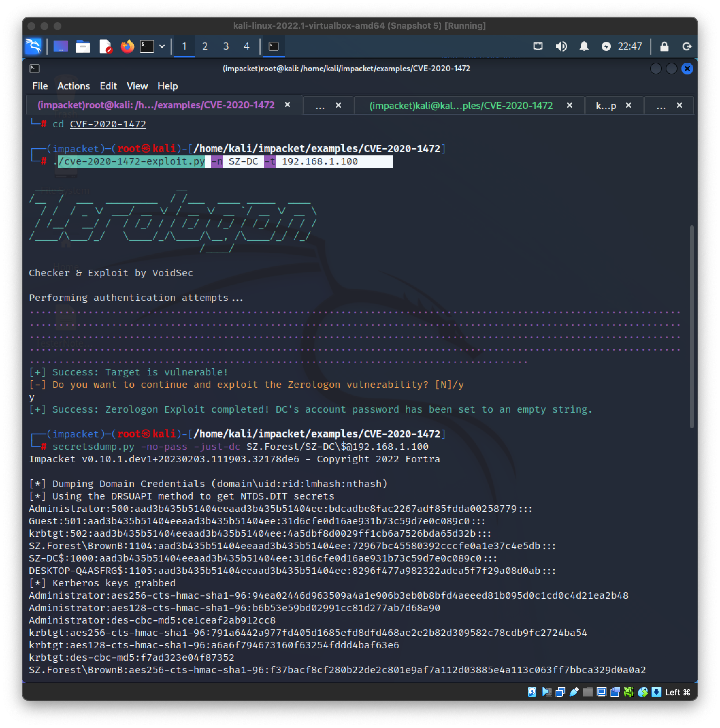Click '[+] Success: Target is vulnerable!' line
720x728 pixels.
(x=129, y=372)
